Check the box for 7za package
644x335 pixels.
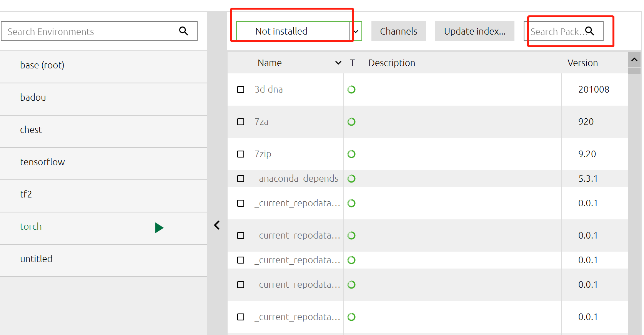(x=241, y=122)
